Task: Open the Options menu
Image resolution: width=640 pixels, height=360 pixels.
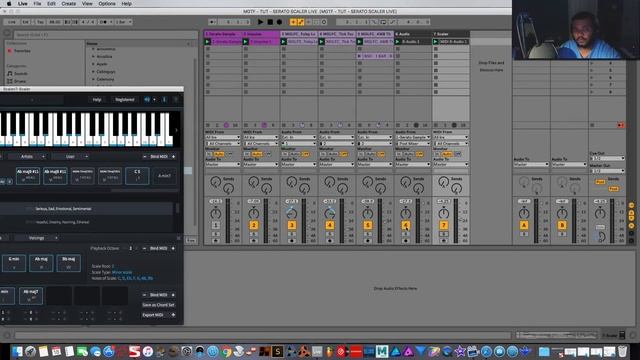Action: 107,4
